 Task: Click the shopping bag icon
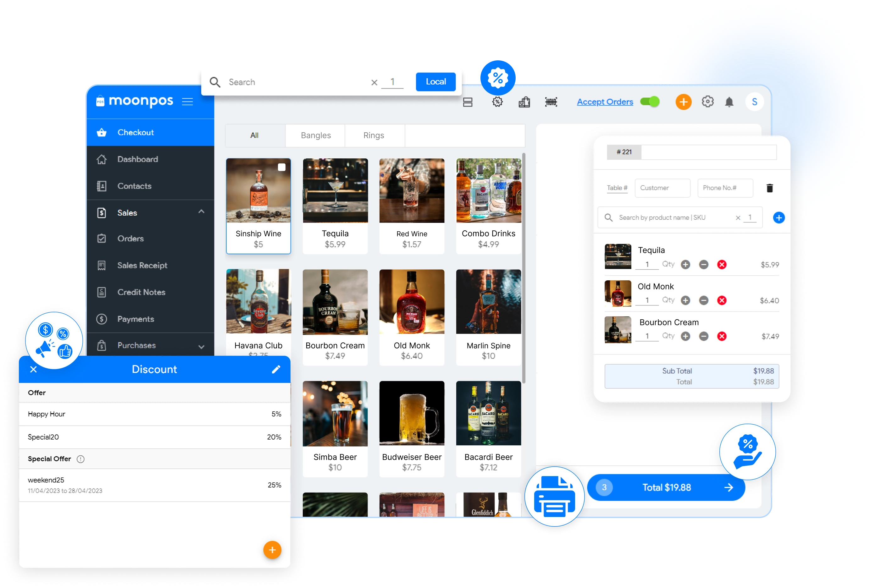pos(525,102)
